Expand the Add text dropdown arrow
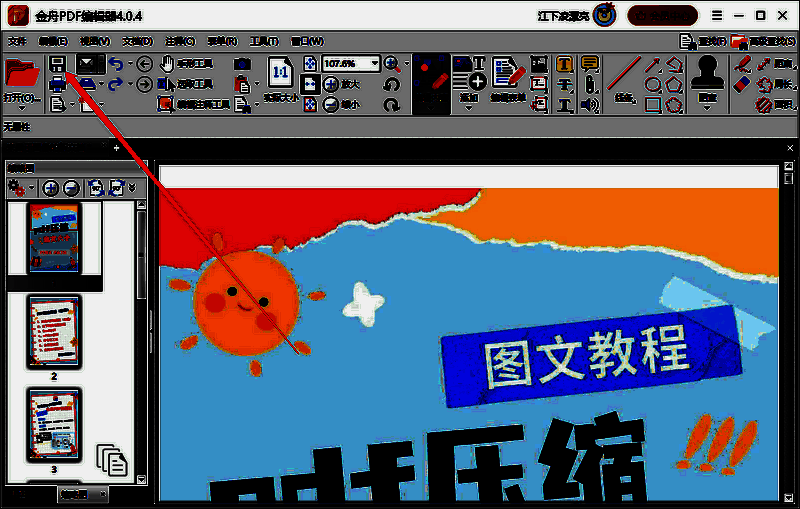 (468, 108)
